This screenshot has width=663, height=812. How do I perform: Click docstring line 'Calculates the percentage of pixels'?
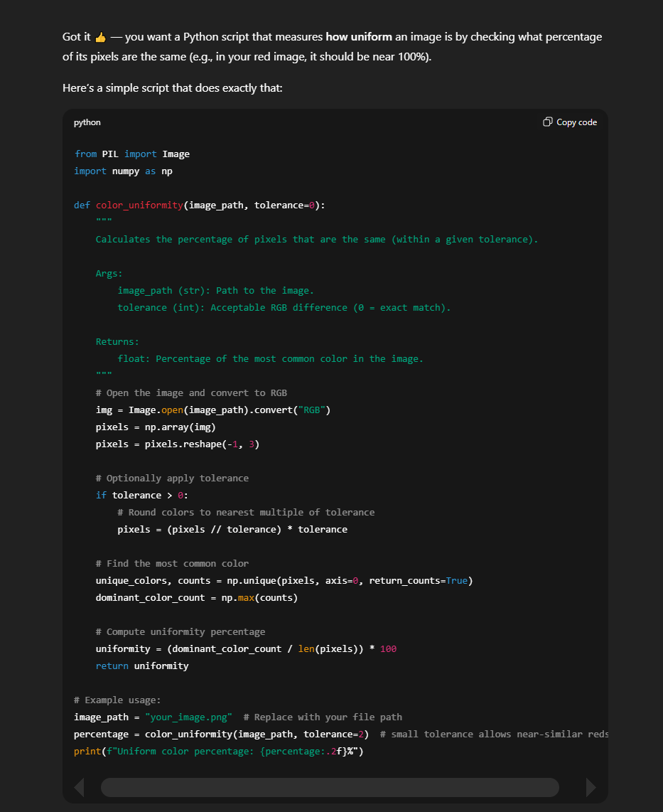tap(317, 240)
